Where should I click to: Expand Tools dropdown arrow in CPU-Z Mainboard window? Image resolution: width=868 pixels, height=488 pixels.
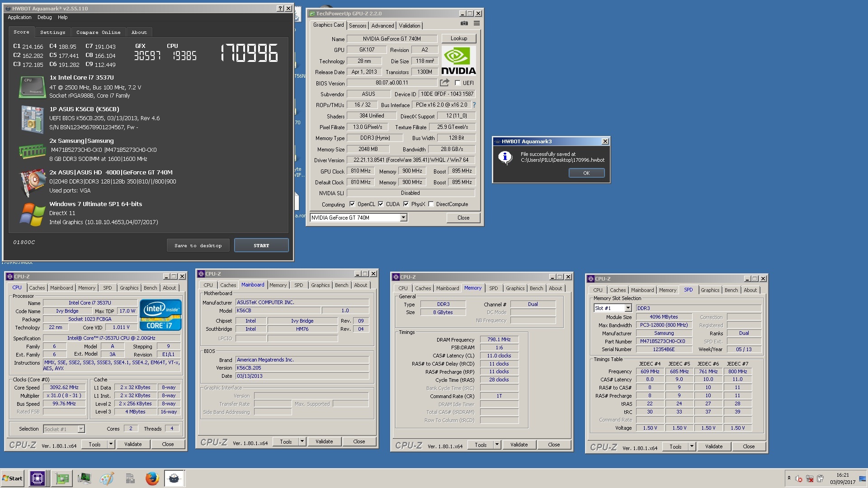(302, 441)
